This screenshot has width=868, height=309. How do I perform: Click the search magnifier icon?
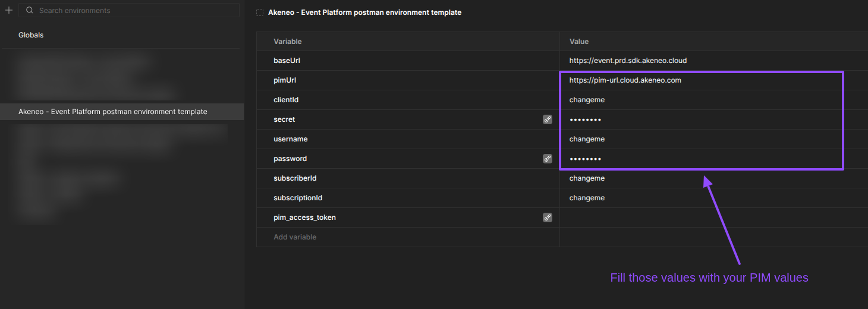tap(29, 10)
